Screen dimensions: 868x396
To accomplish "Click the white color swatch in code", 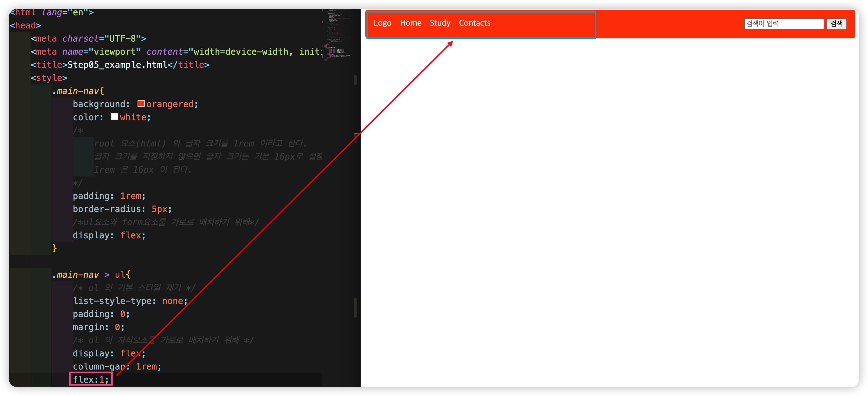I will click(x=115, y=117).
